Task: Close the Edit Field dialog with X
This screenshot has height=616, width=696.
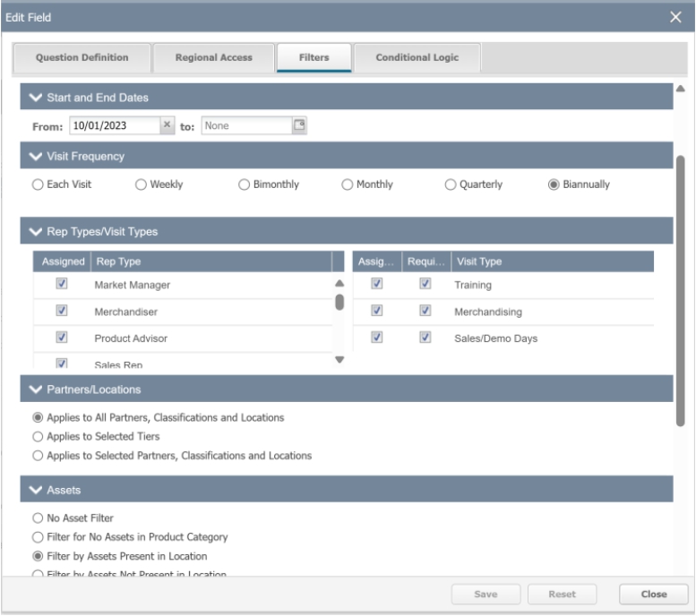Action: click(x=675, y=17)
